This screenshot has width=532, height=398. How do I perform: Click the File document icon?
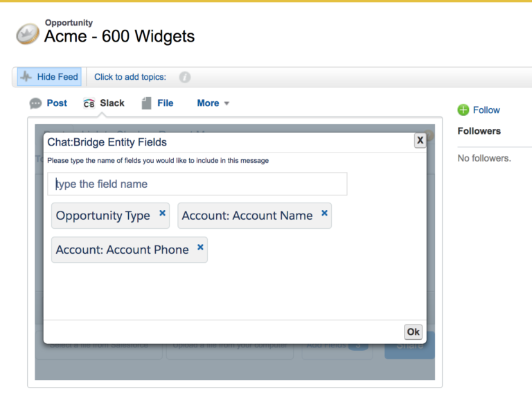(x=146, y=103)
